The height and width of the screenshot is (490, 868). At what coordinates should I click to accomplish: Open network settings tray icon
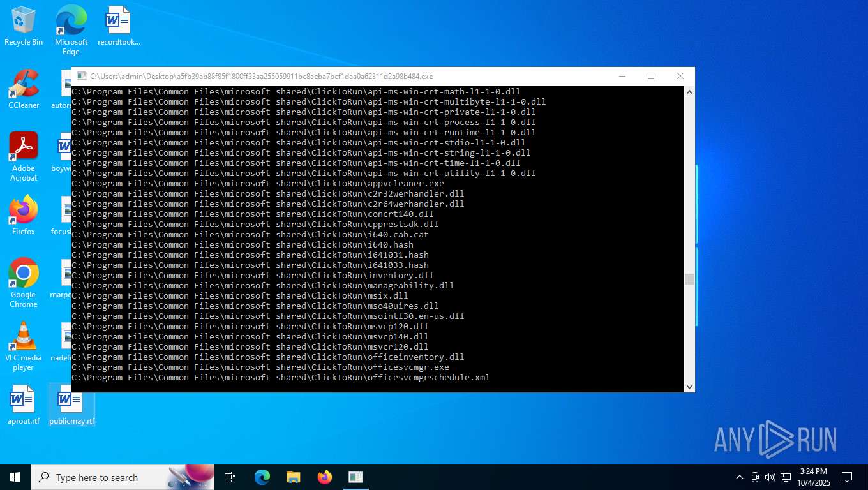pos(786,477)
